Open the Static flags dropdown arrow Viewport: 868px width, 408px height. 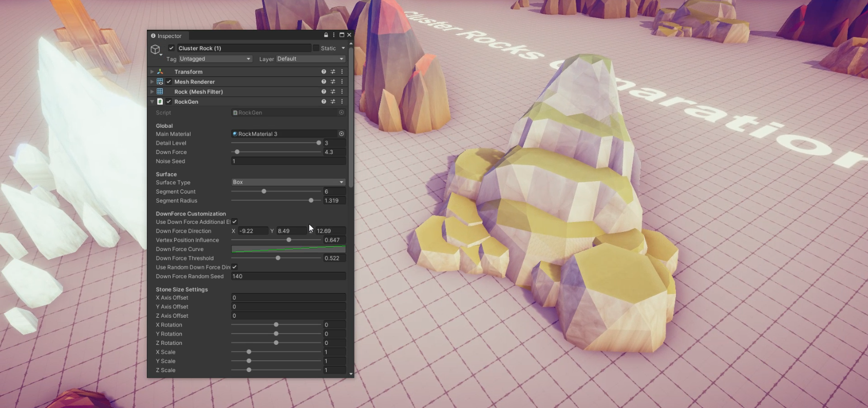point(343,48)
